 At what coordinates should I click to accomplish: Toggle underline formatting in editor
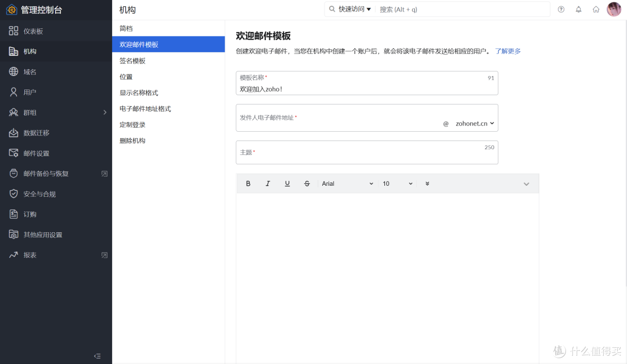point(287,183)
